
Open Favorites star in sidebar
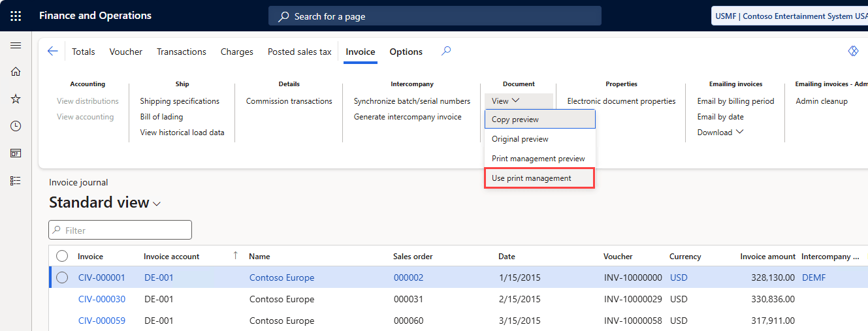point(16,99)
